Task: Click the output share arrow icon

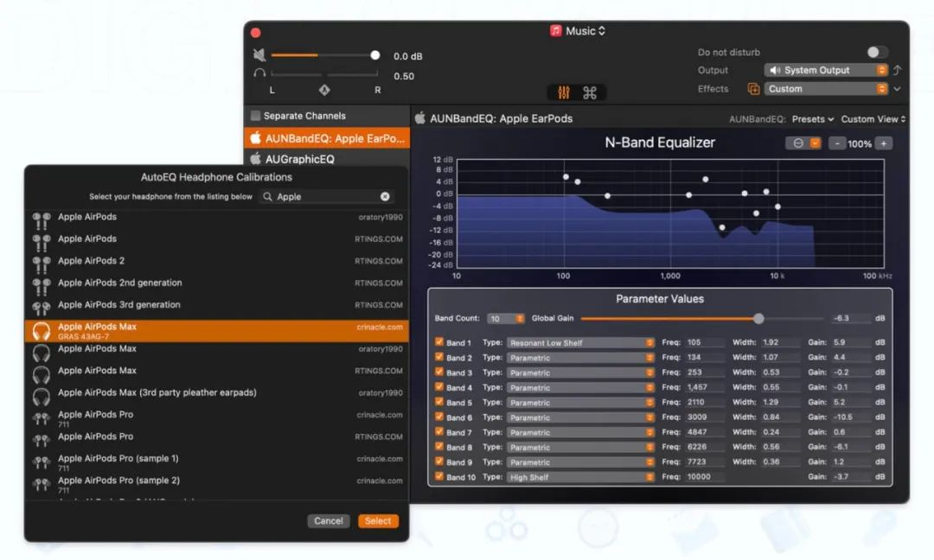Action: tap(897, 71)
